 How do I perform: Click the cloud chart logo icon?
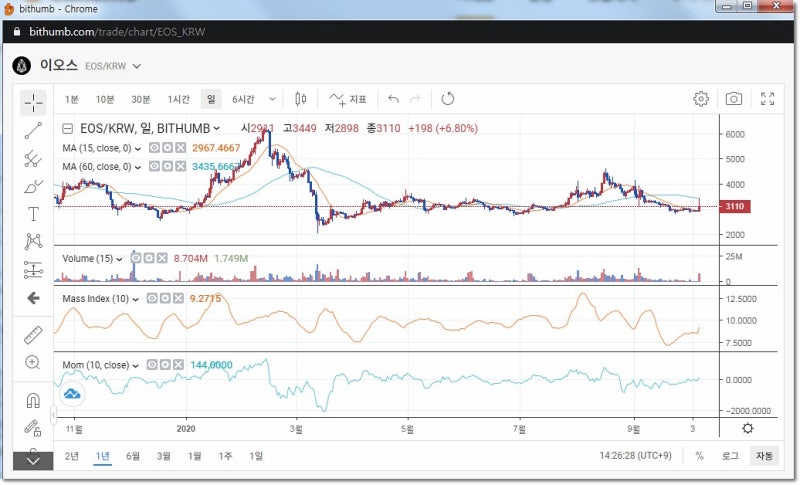click(x=72, y=394)
